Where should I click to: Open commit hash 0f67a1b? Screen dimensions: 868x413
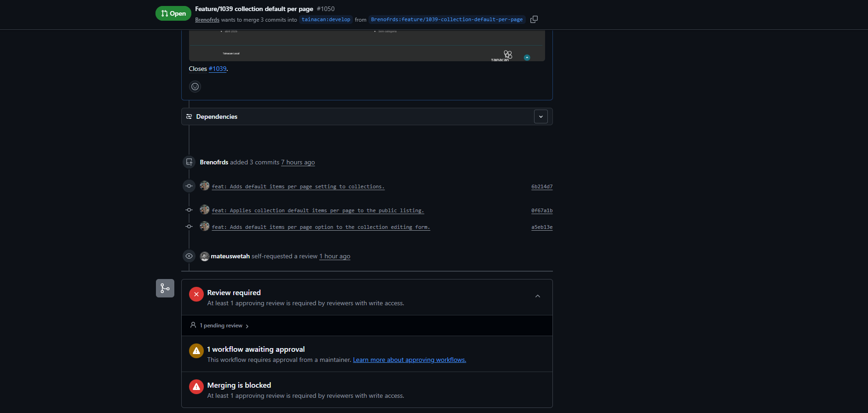(542, 210)
